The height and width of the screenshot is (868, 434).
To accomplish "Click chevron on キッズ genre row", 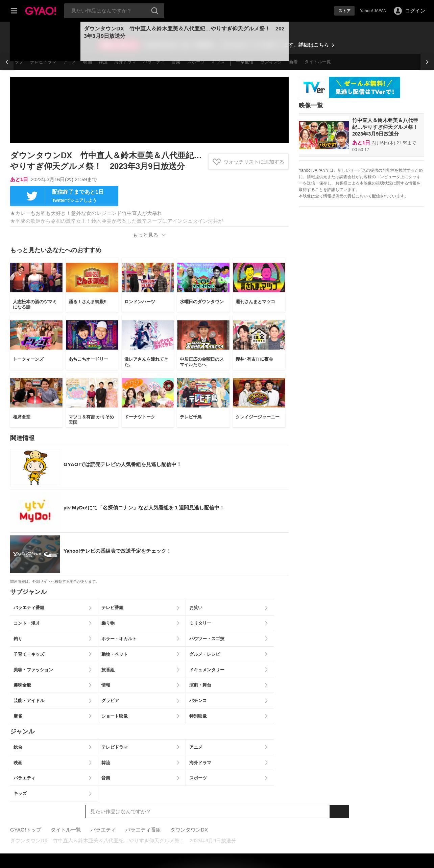I will [90, 794].
